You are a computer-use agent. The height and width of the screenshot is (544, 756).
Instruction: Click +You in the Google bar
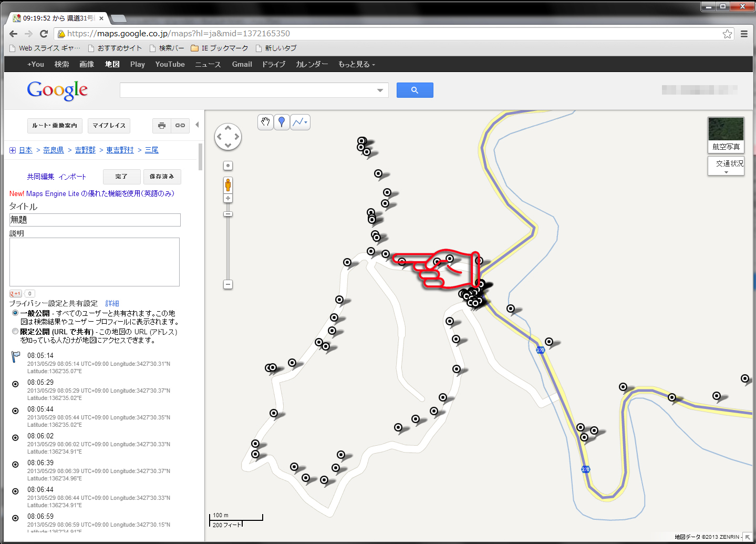36,64
